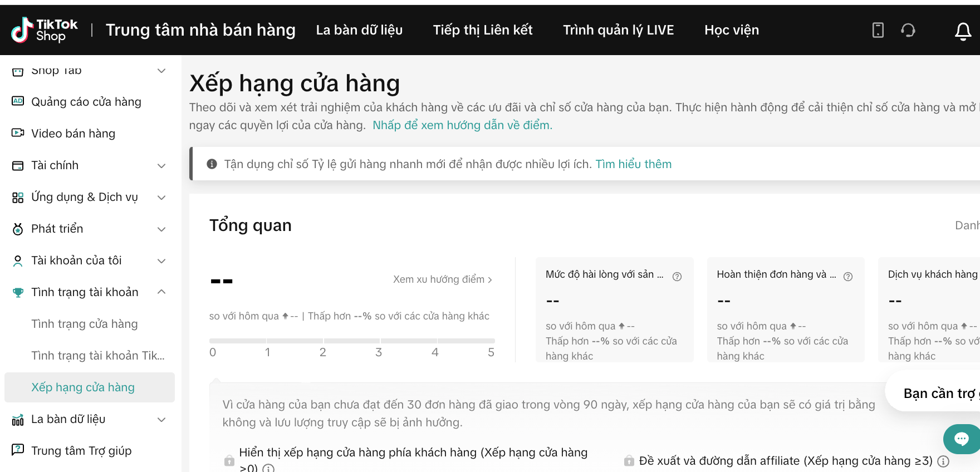
Task: Click the Quảng cáo cửa hàng AD icon
Action: pyautogui.click(x=18, y=101)
